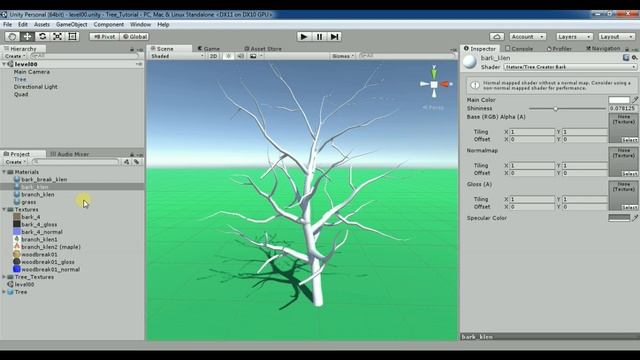Click the Project search field
This screenshot has height=360, width=640.
coord(76,162)
